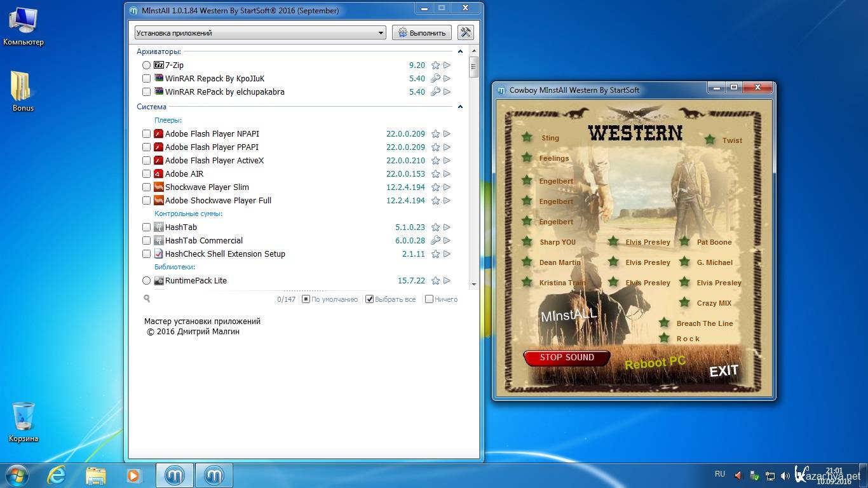Toggle the 'Выбрать все' checkbox
868x488 pixels.
click(369, 299)
